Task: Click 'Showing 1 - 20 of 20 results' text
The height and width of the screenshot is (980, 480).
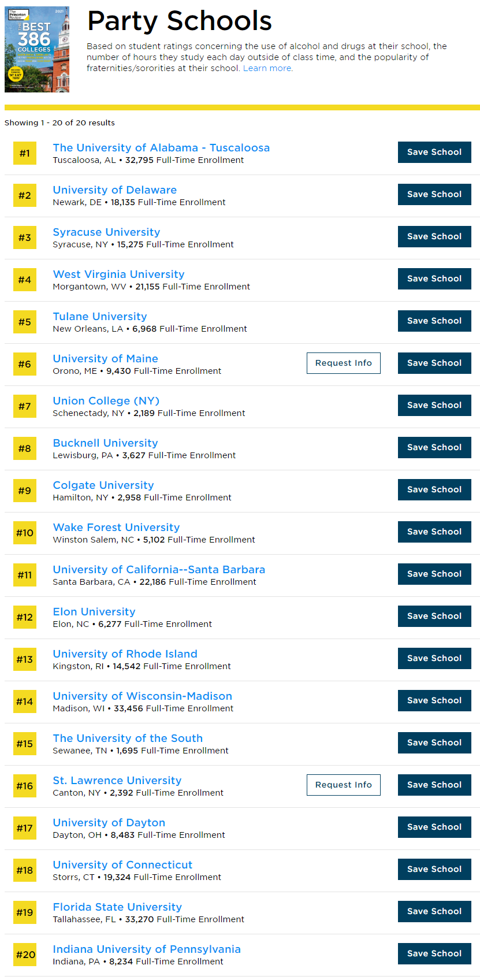Action: (59, 122)
